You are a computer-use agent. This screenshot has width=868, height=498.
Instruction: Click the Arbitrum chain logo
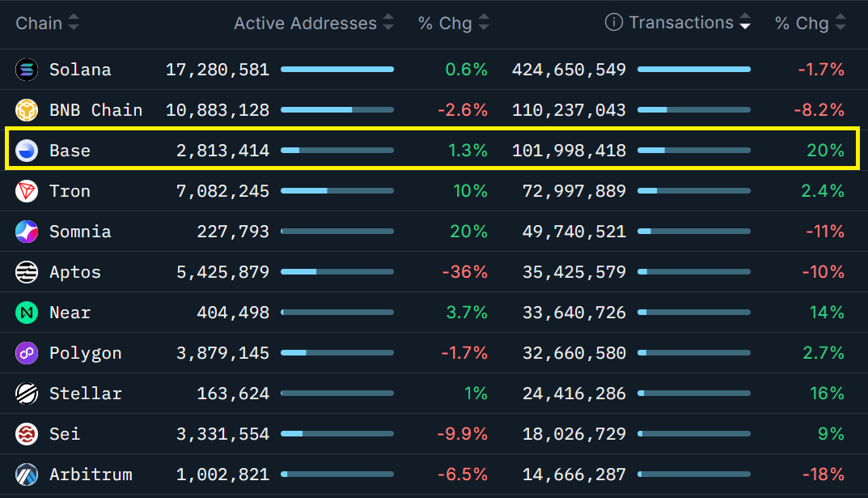[26, 475]
